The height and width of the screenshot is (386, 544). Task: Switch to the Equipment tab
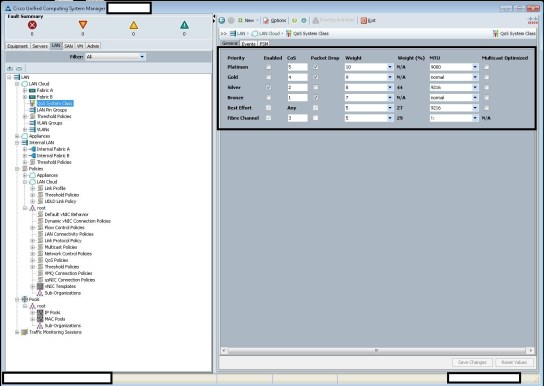point(18,46)
